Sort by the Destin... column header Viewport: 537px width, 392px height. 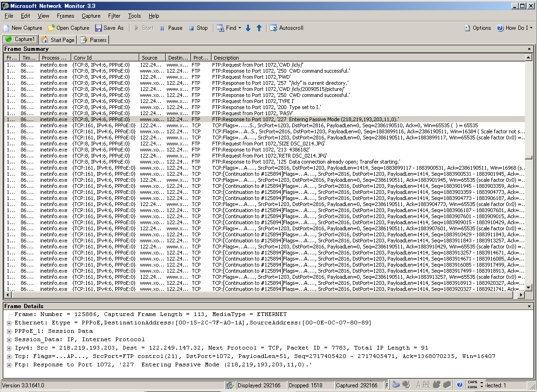click(x=178, y=57)
